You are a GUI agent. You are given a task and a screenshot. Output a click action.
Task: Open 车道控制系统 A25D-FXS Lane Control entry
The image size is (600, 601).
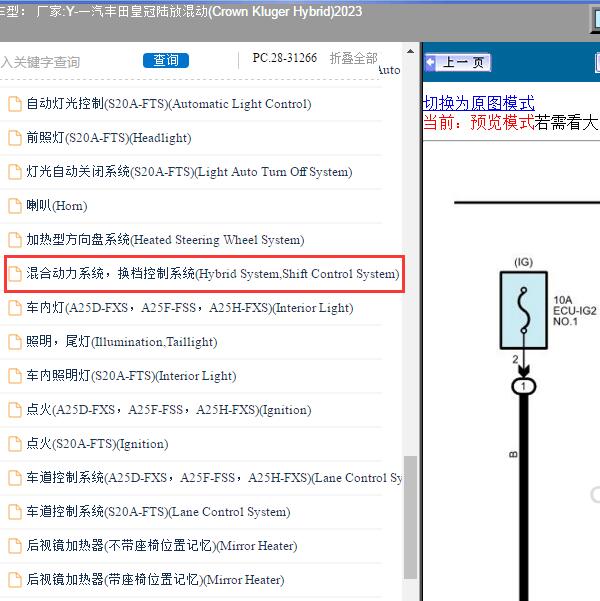[x=214, y=478]
